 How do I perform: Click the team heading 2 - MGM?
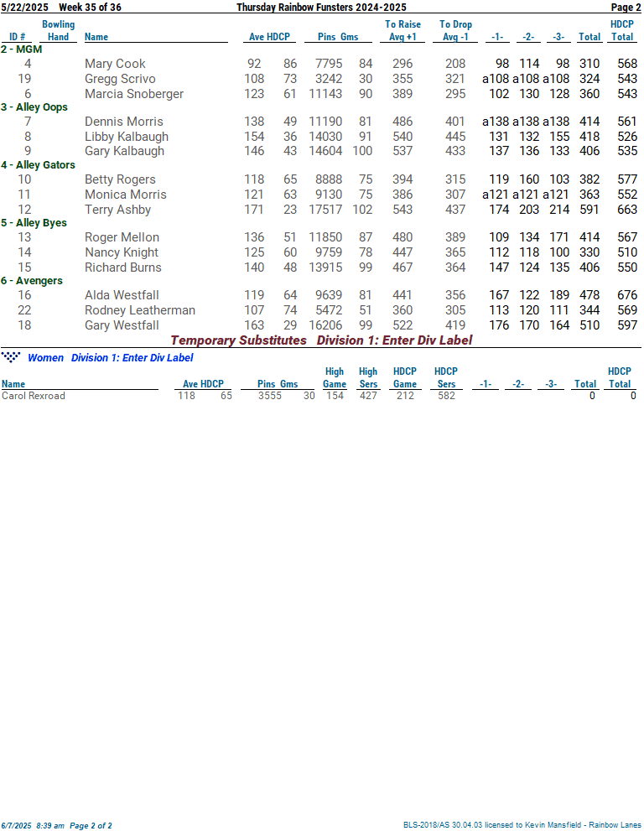22,49
